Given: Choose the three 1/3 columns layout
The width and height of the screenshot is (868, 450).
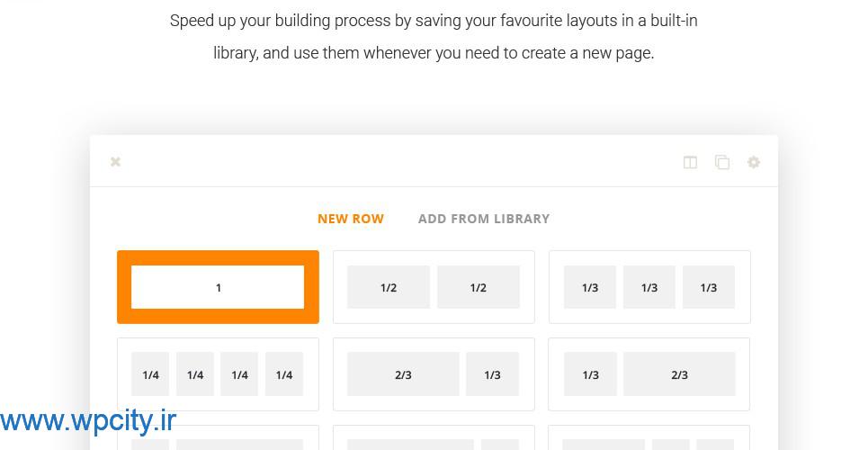Looking at the screenshot, I should pyautogui.click(x=649, y=287).
